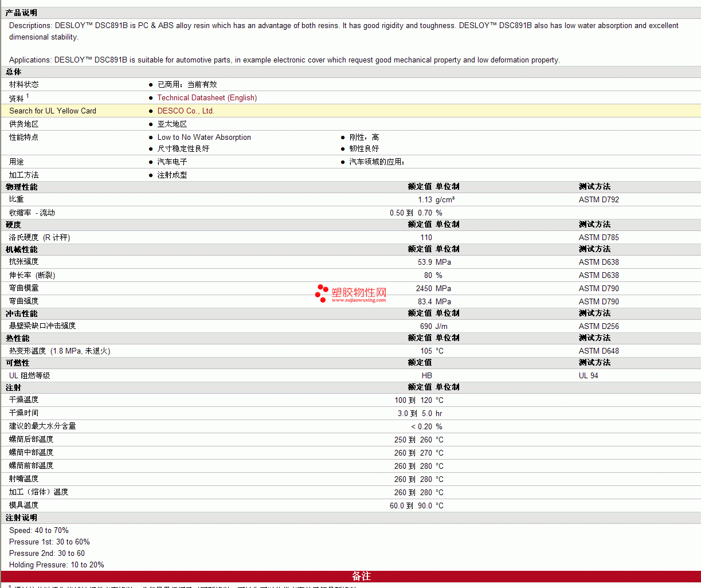Image resolution: width=701 pixels, height=588 pixels.
Task: Click the HB flame rating value
Action: [x=427, y=376]
